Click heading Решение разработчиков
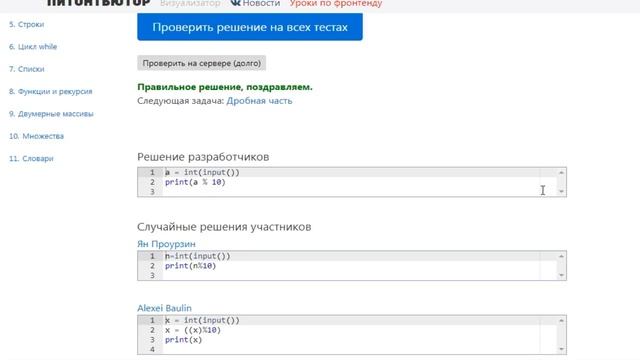The image size is (640, 360). click(x=203, y=157)
